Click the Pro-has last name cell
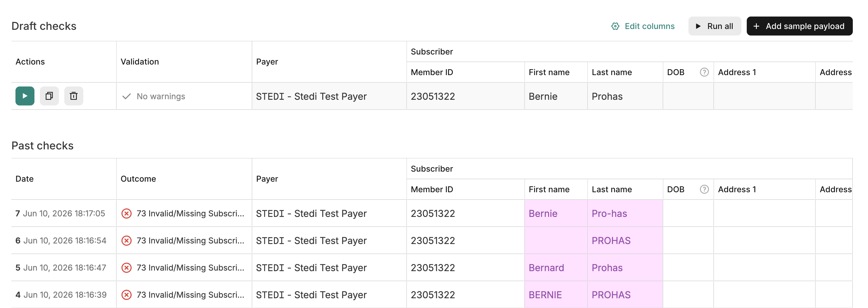The width and height of the screenshot is (868, 308). (626, 214)
